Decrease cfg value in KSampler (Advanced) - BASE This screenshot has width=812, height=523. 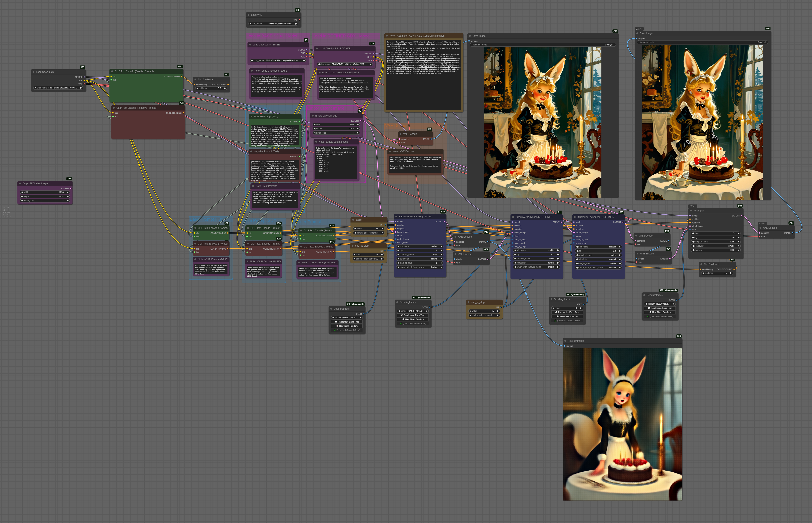pos(399,250)
